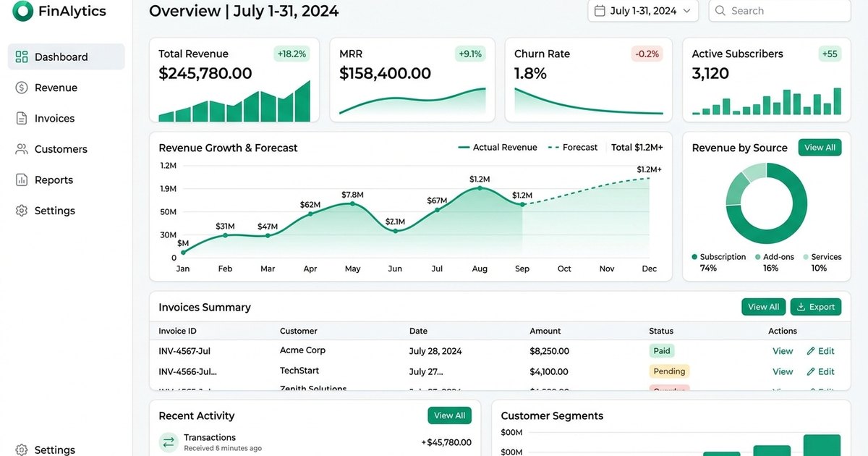Click the Revenue dollar icon
868x456 pixels.
point(22,88)
